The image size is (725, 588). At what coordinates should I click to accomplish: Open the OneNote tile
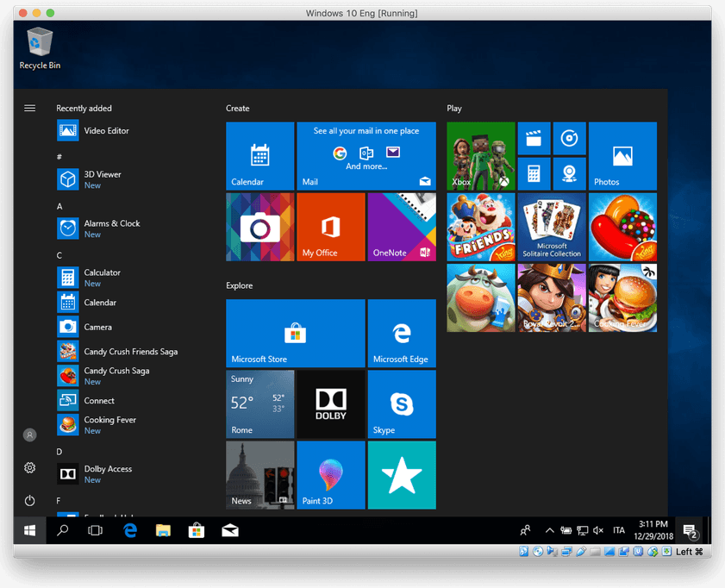pyautogui.click(x=402, y=227)
